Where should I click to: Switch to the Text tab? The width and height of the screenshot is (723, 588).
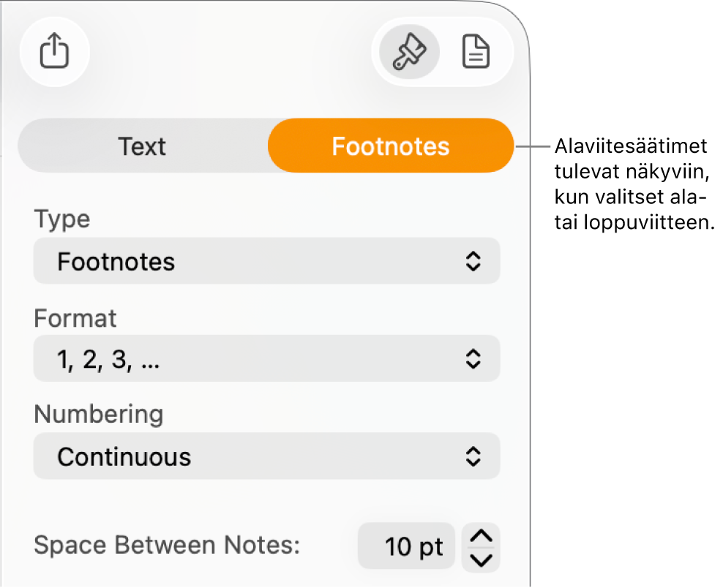point(142,146)
